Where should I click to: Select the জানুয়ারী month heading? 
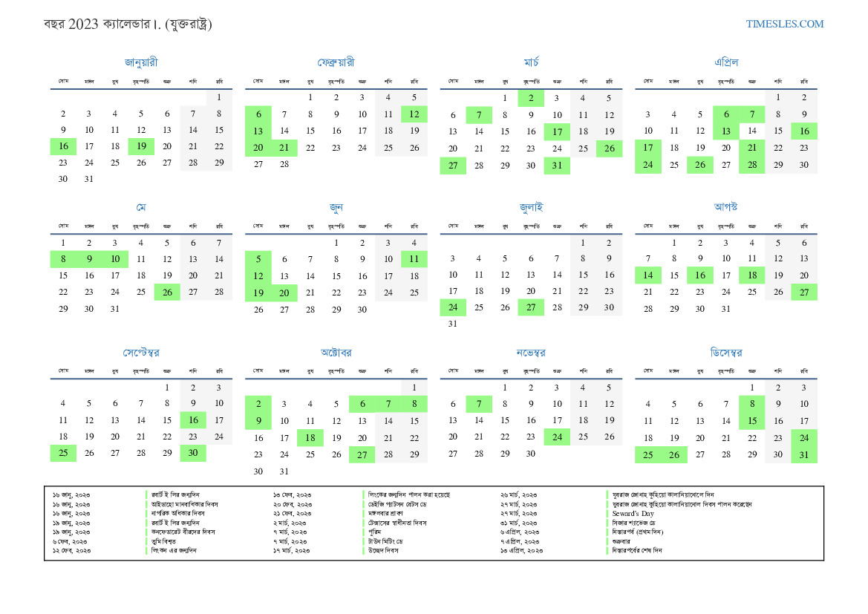click(141, 62)
